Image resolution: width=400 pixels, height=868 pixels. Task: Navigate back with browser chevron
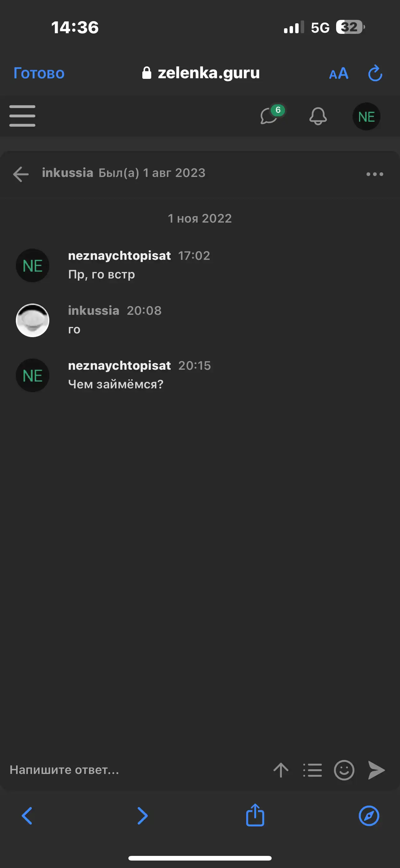coord(27,816)
